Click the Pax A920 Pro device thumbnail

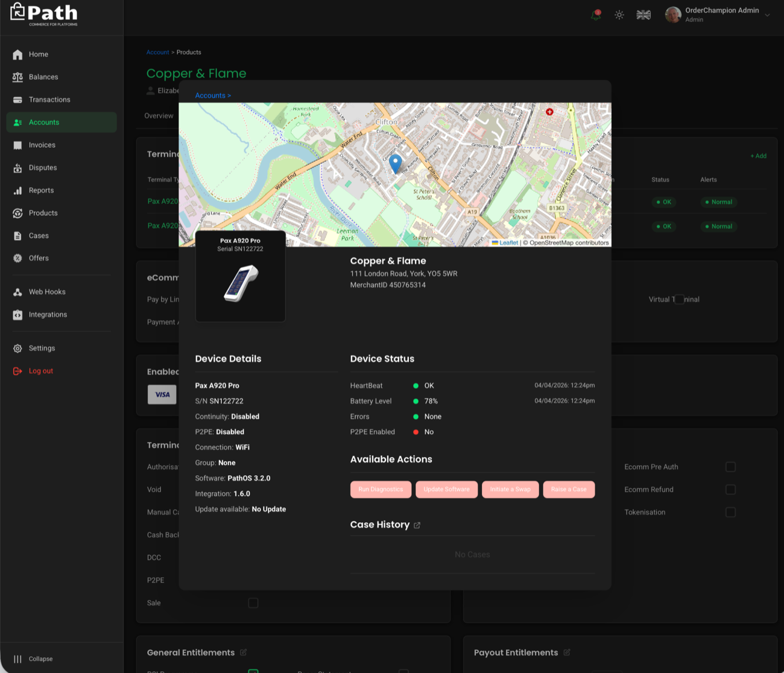pyautogui.click(x=241, y=276)
